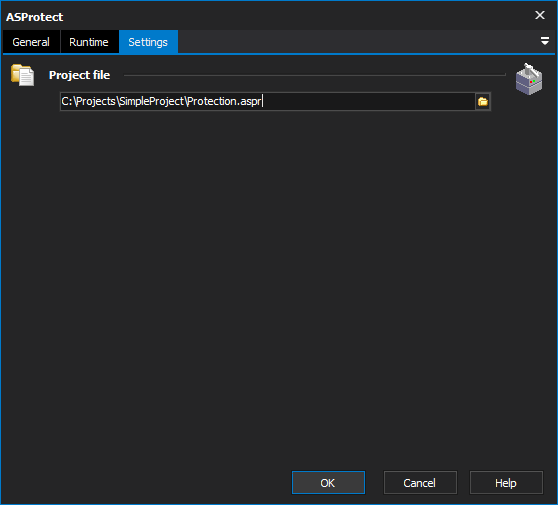Switch to the General tab
The width and height of the screenshot is (558, 505).
click(31, 42)
